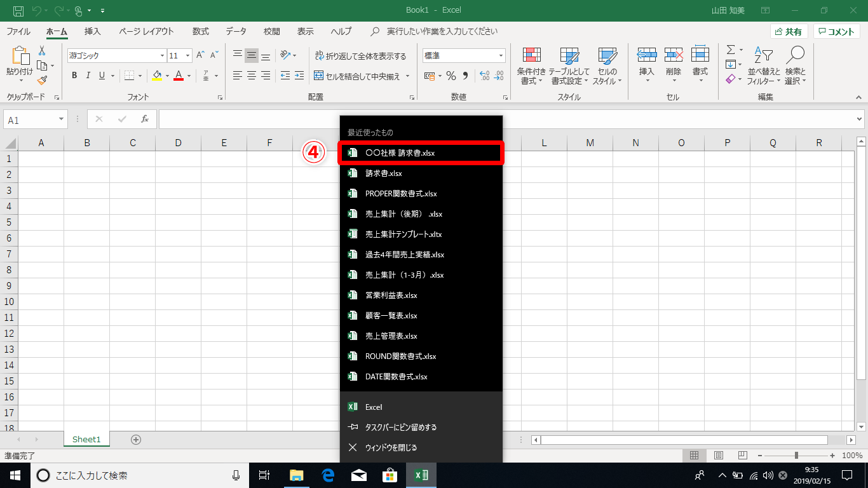
Task: Switch to the 挿入 tab
Action: [x=93, y=31]
